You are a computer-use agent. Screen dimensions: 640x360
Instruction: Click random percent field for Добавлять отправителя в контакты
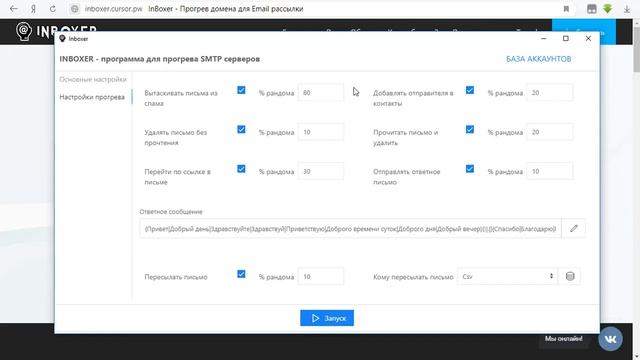click(x=549, y=93)
